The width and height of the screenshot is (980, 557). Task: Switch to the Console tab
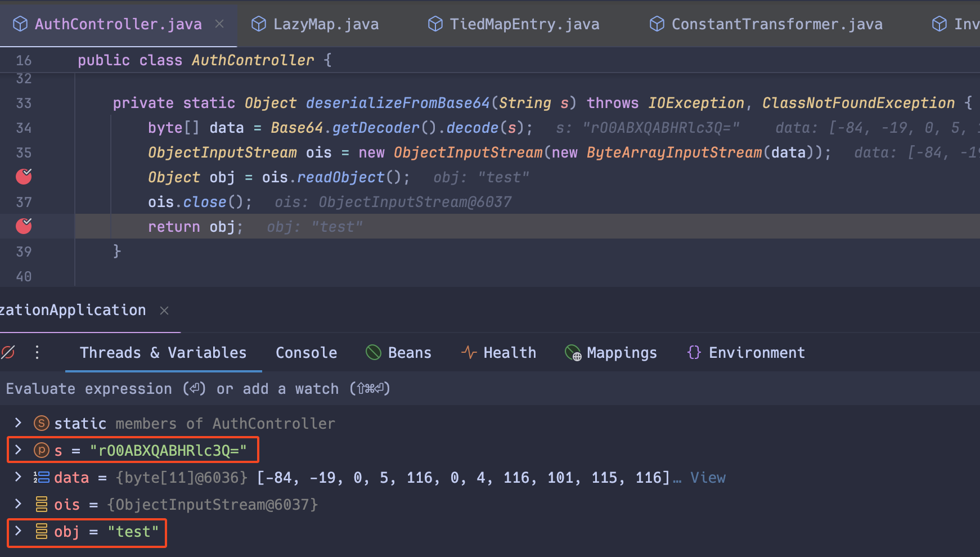(x=306, y=352)
